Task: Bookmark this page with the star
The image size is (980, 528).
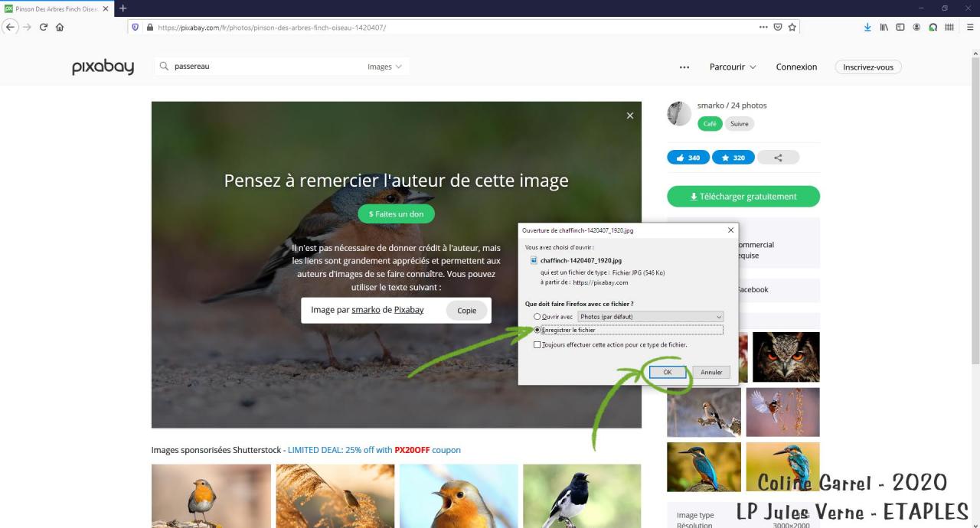Action: (x=792, y=27)
